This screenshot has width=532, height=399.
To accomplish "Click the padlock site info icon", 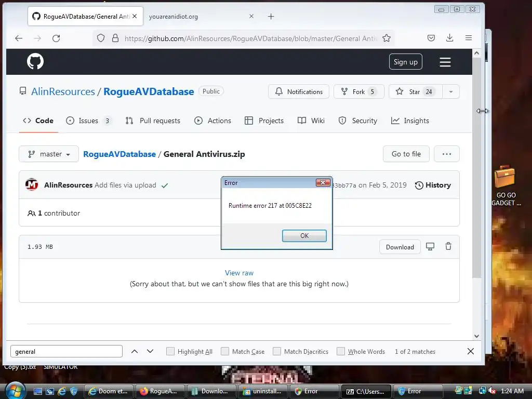I will point(115,38).
